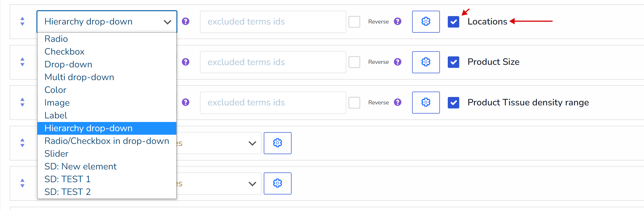Open gear settings in fifth row
Screen dimensions: 644x210
click(x=278, y=183)
